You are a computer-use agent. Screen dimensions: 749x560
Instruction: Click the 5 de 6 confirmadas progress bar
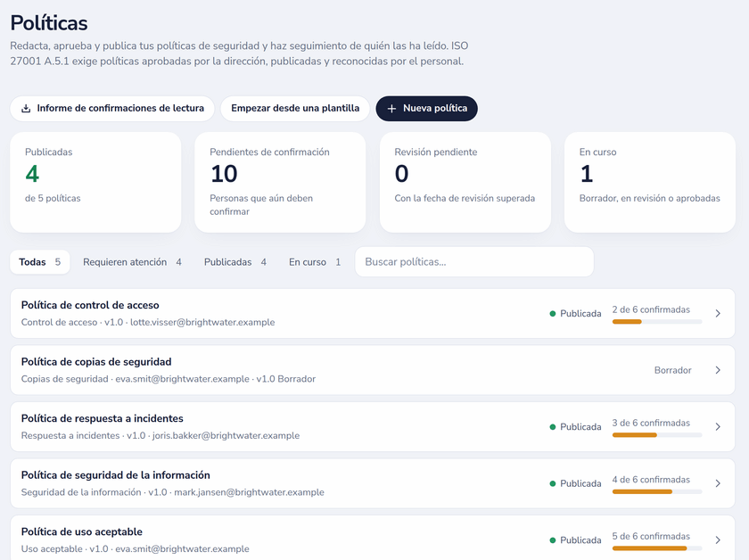tap(657, 548)
